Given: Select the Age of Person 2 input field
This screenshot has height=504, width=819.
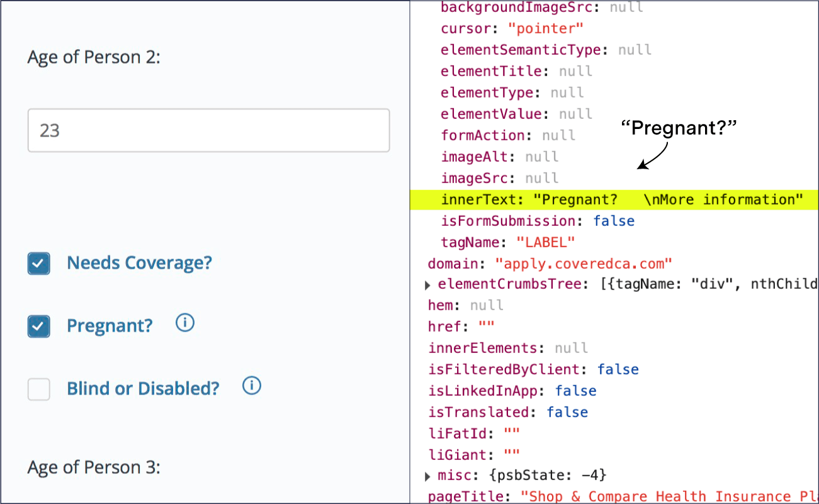Looking at the screenshot, I should click(208, 130).
